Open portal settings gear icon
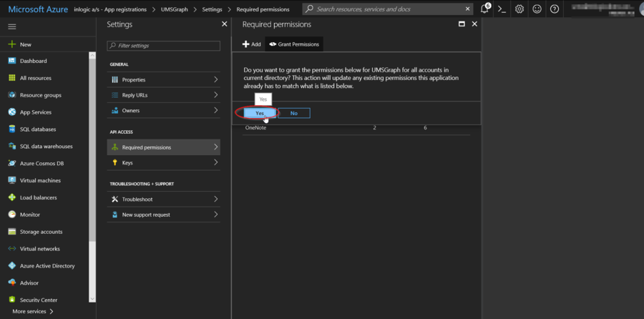The width and height of the screenshot is (644, 319). coord(520,9)
